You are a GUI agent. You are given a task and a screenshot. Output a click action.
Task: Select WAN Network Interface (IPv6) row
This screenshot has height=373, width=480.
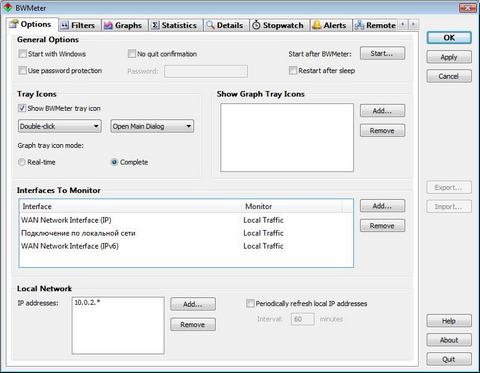click(186, 246)
